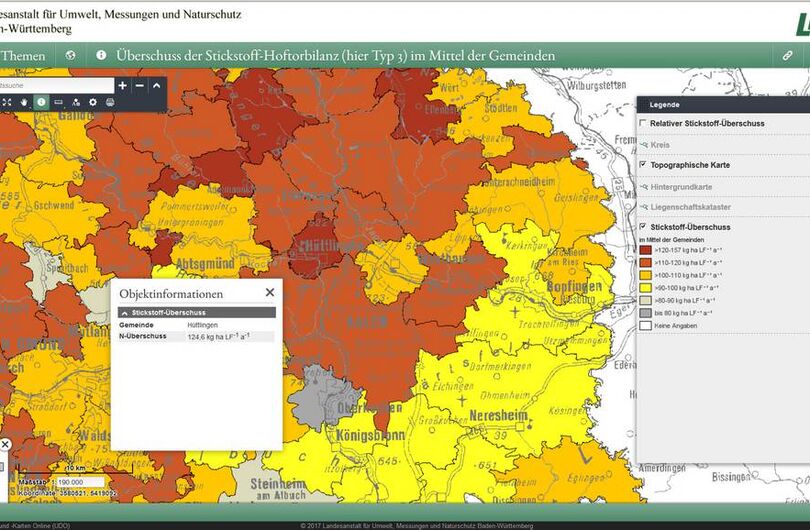Toggle the Stickstoff-Überschuss layer checkbox
The width and height of the screenshot is (810, 530).
[x=643, y=227]
